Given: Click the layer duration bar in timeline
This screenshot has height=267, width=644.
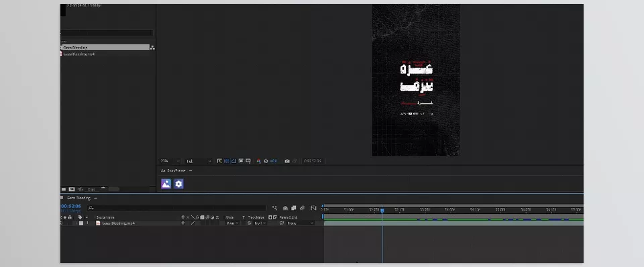Looking at the screenshot, I should click(453, 223).
